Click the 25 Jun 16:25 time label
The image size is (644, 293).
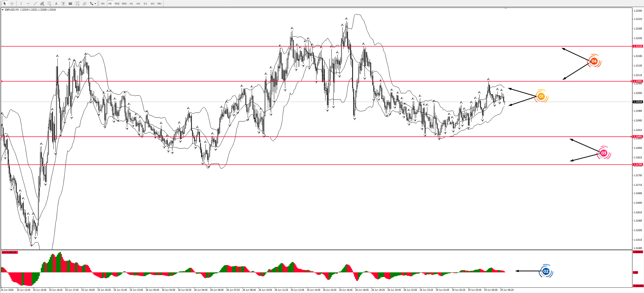click(x=56, y=290)
